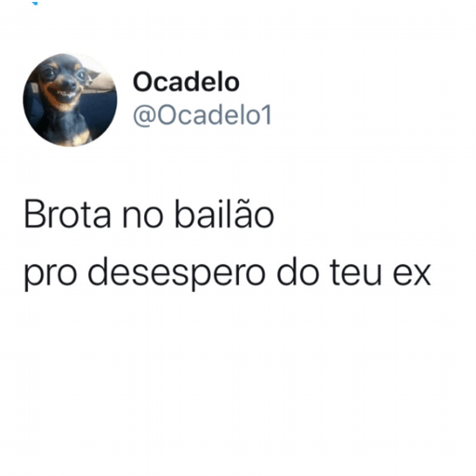
Task: Select the tweet line "Brota no bailão"
Action: [x=149, y=214]
